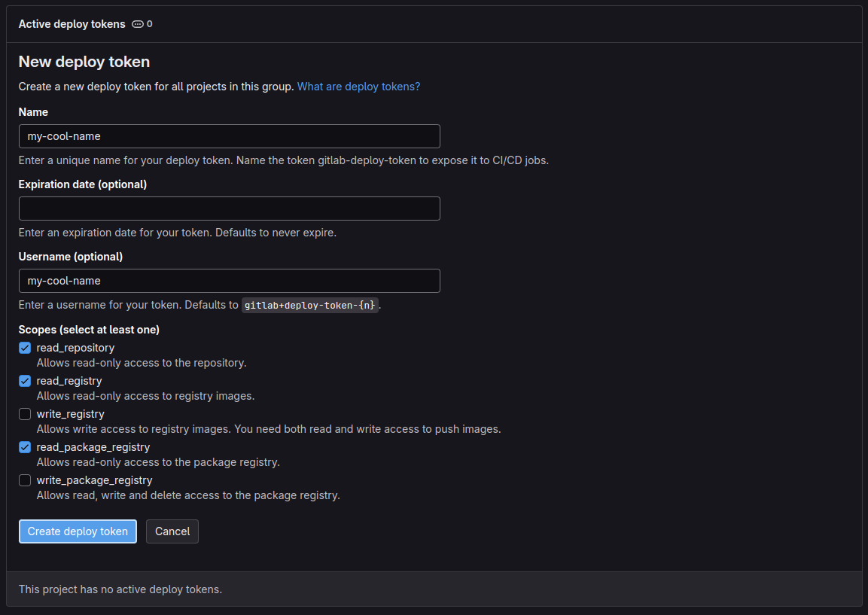Click the 'New deploy token' heading
This screenshot has width=868, height=615.
pos(84,62)
